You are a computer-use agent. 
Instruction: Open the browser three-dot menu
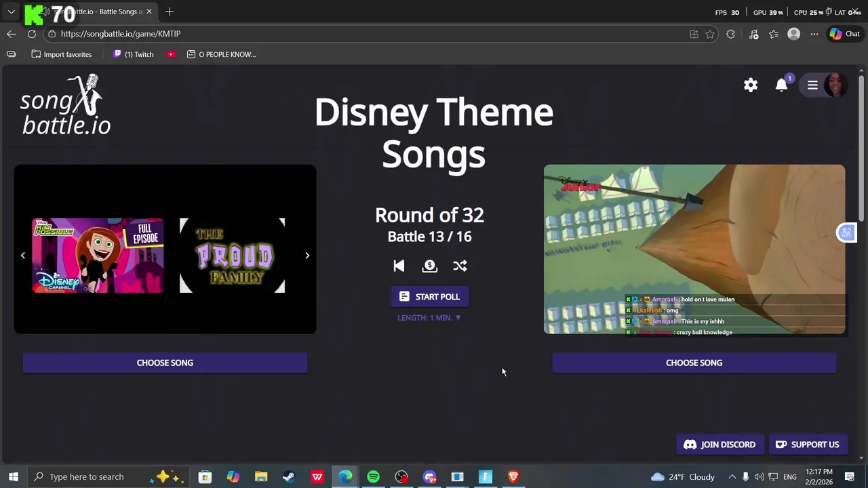click(814, 34)
